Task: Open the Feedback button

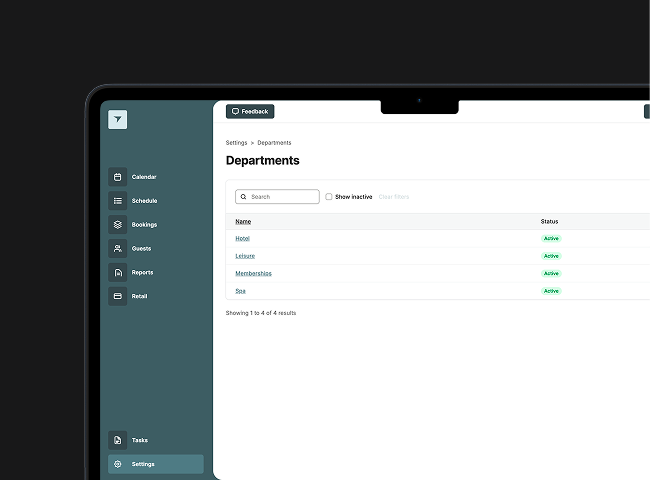Action: pos(250,112)
